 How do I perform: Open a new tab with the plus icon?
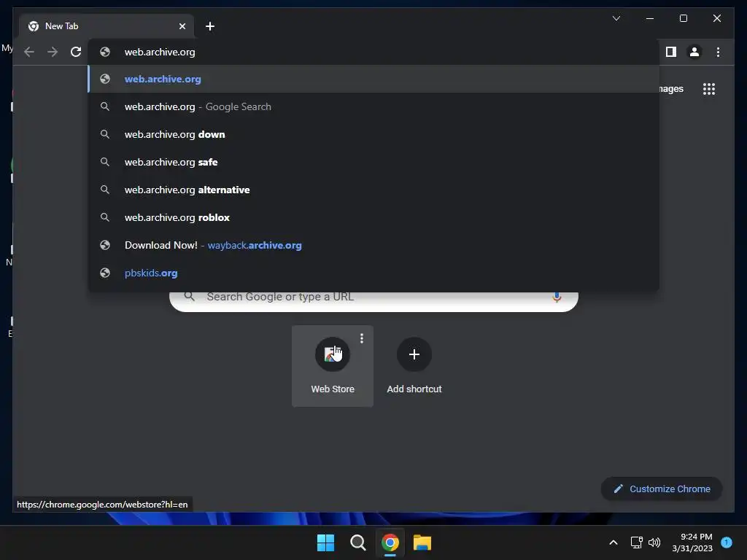(x=210, y=26)
